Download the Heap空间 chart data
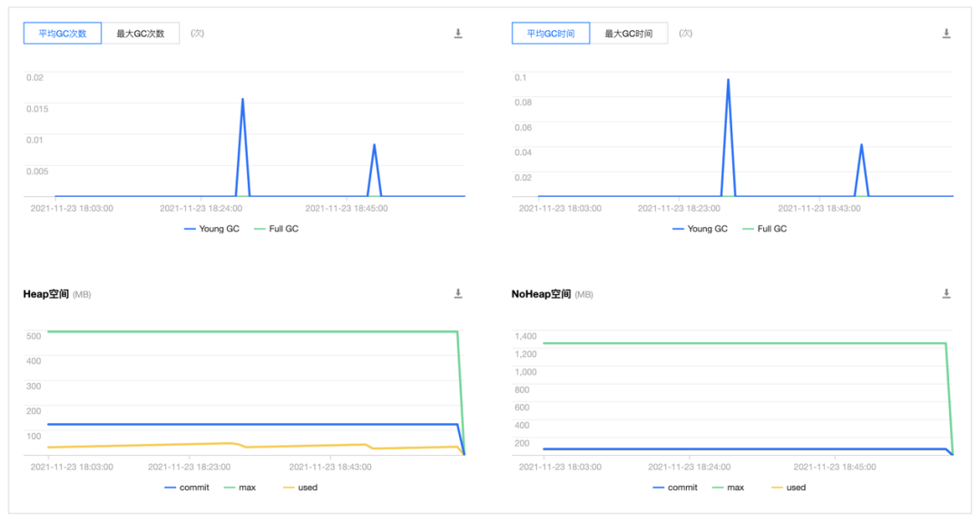 pyautogui.click(x=458, y=293)
